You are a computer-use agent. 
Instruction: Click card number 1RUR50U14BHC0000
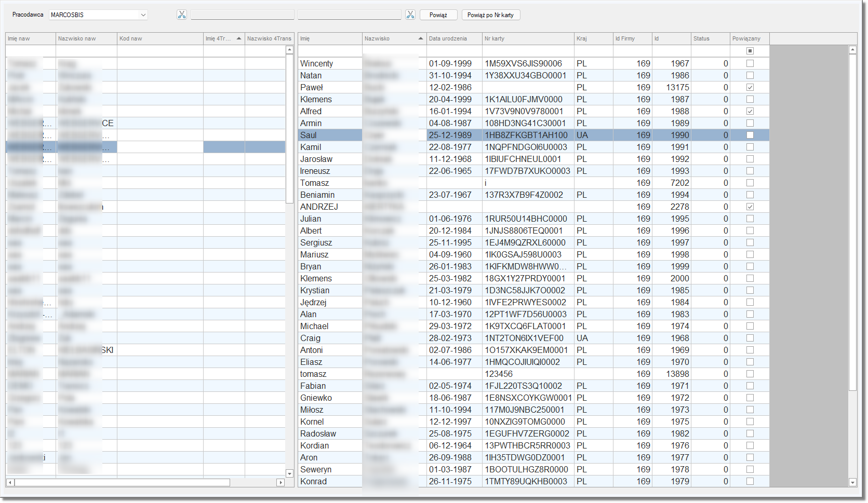coord(526,219)
